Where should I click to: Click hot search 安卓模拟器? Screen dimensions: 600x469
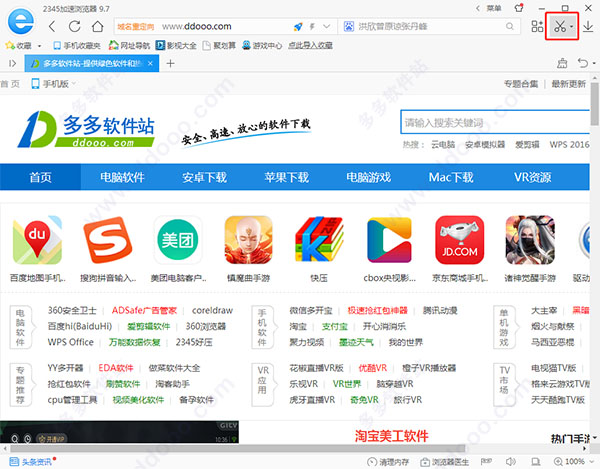tap(485, 145)
